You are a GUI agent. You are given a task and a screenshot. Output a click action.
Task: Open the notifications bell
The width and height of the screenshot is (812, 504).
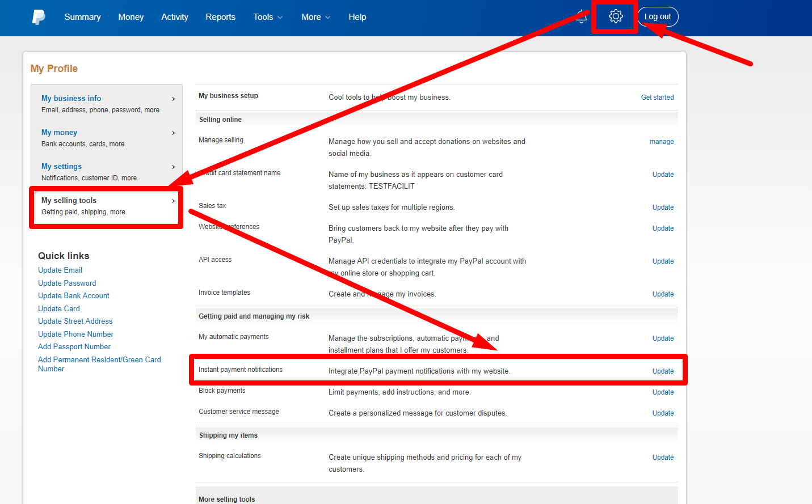click(582, 16)
